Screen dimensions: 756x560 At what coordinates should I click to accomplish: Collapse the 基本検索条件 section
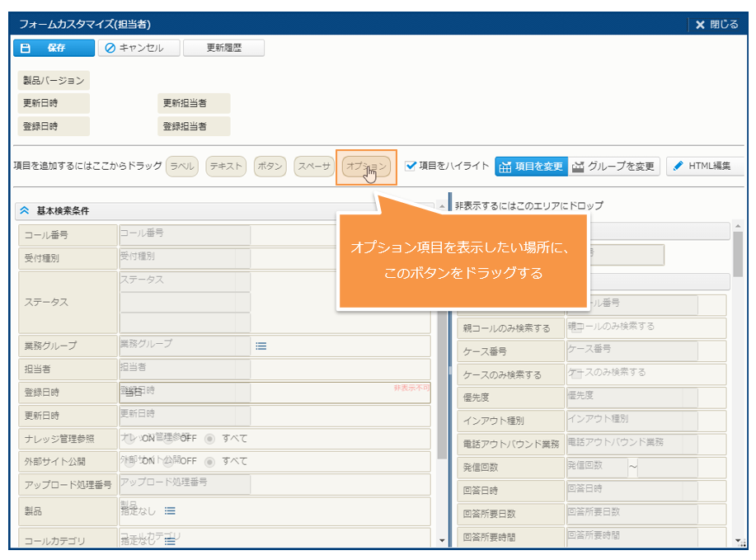[25, 211]
